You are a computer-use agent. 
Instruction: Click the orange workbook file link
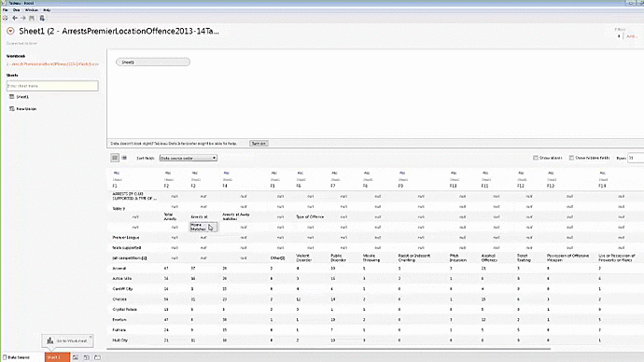coord(52,64)
